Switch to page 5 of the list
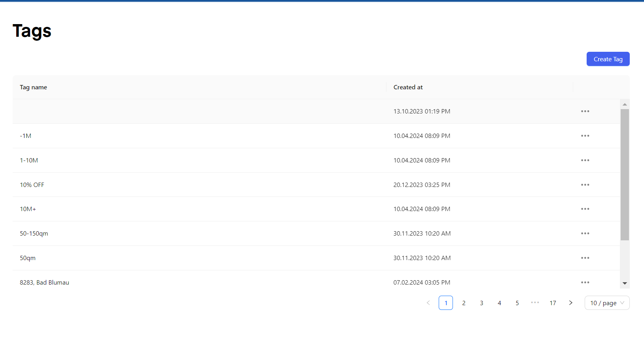 point(517,303)
